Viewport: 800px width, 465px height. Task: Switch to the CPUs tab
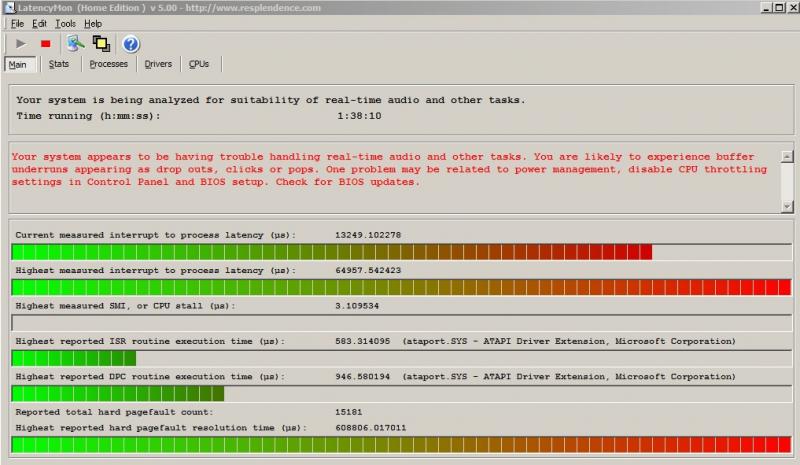point(199,64)
